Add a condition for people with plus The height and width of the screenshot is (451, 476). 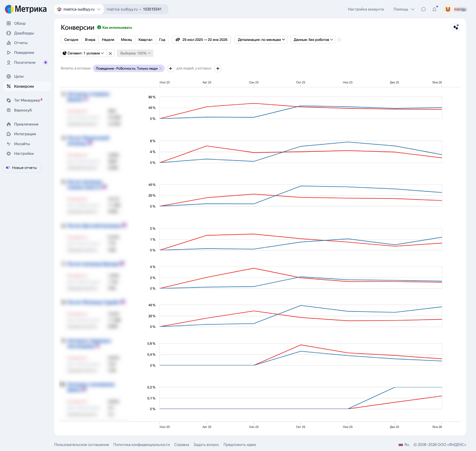point(218,68)
